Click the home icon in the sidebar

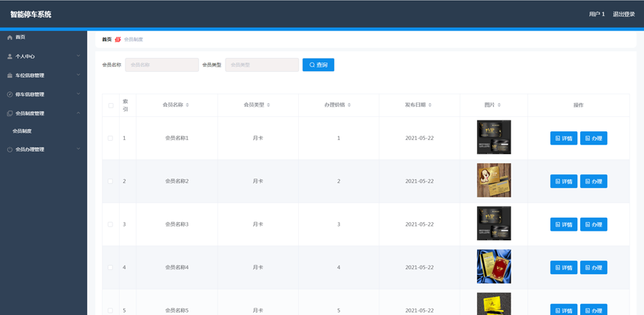pos(9,37)
